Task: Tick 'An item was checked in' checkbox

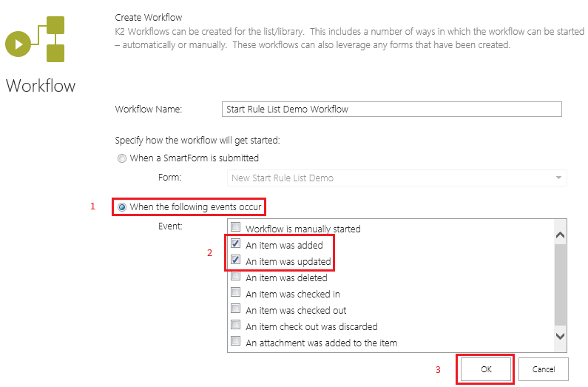Action: click(236, 293)
